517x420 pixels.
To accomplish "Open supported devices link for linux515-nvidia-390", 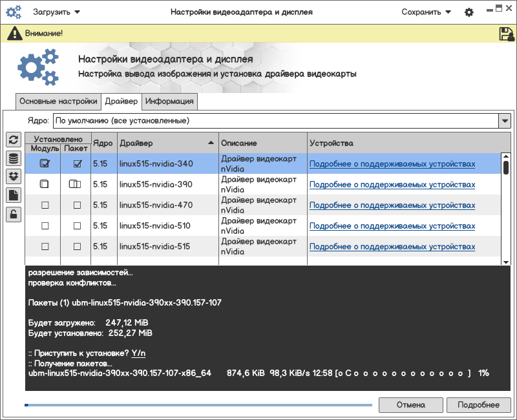I will pos(392,185).
